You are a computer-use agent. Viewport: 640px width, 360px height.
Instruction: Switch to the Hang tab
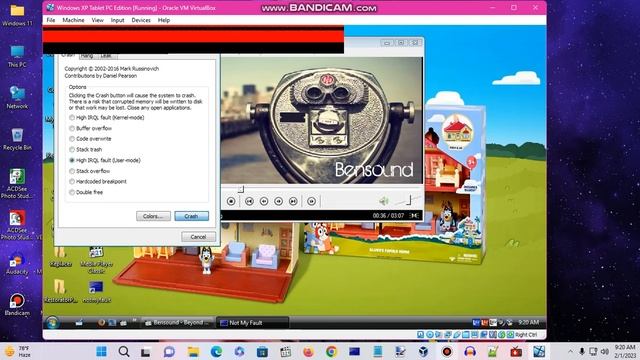pyautogui.click(x=87, y=56)
